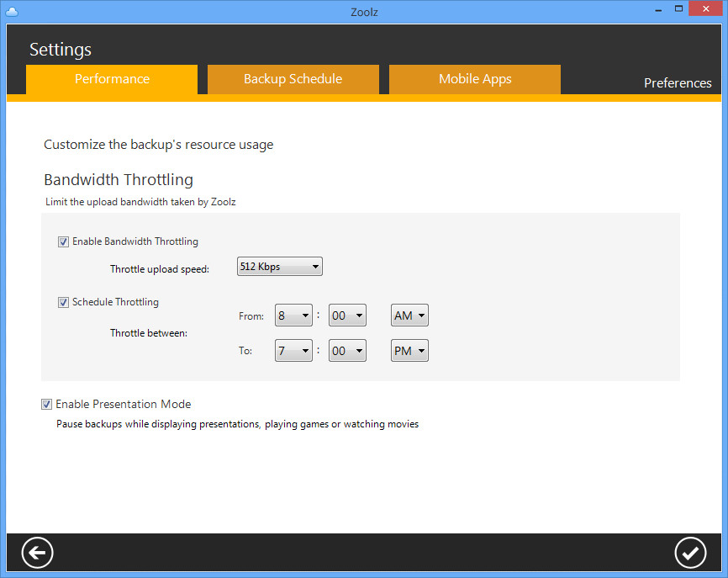Open the To minutes dropdown

(347, 351)
